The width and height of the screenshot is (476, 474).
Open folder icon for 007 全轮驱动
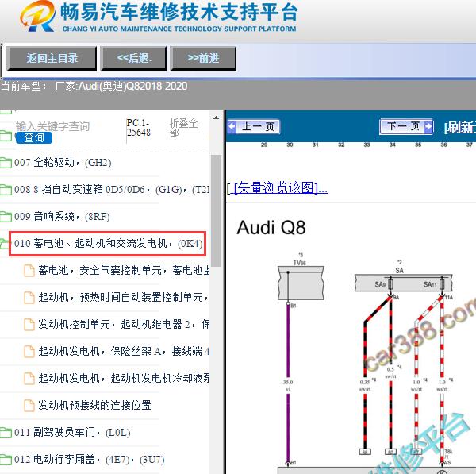pos(6,163)
